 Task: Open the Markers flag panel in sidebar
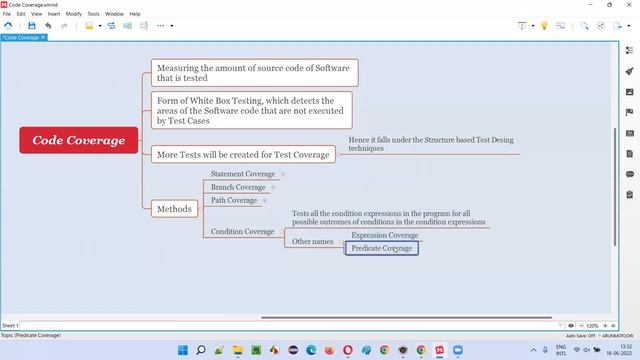[630, 112]
